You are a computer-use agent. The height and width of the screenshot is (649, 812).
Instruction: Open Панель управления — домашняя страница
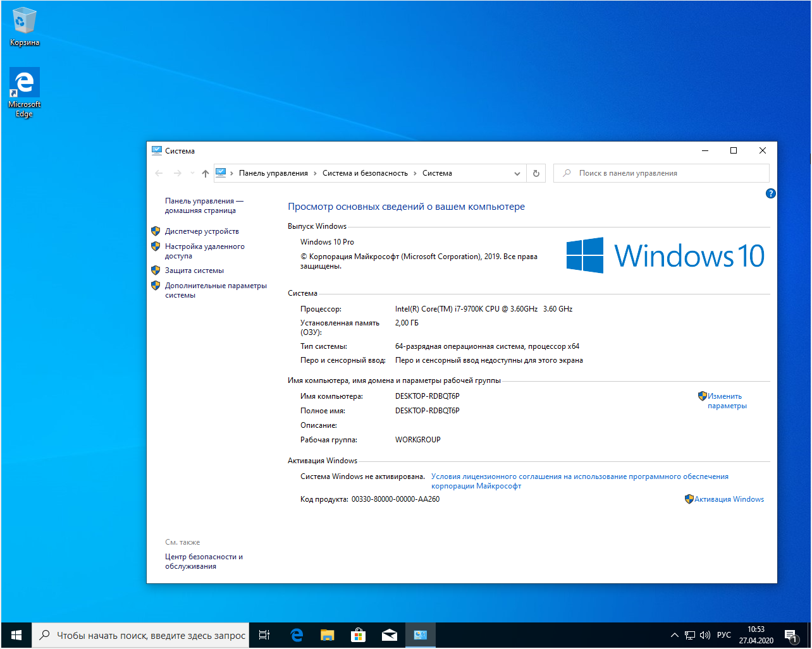(x=204, y=205)
